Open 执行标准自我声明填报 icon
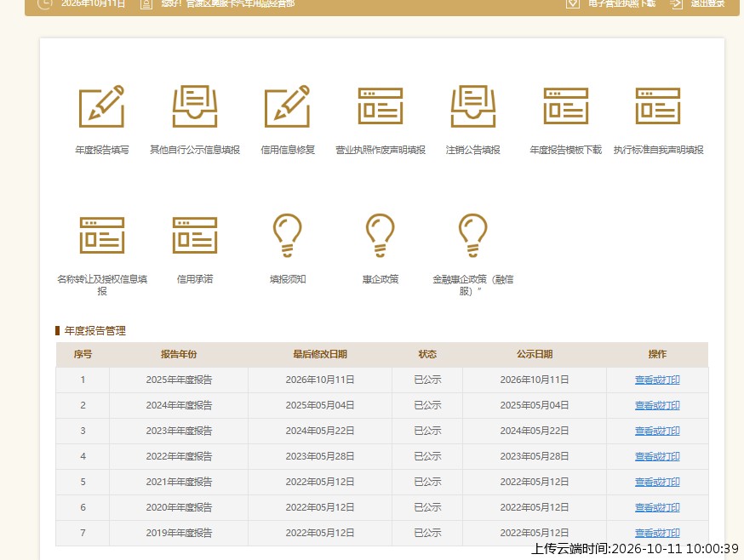Image resolution: width=744 pixels, height=560 pixels. 658,106
